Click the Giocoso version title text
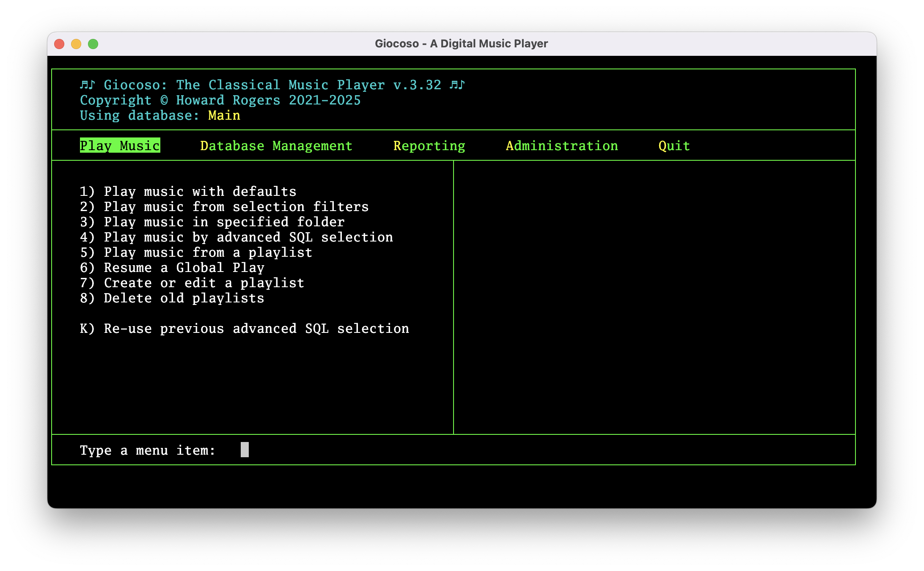This screenshot has width=924, height=571. click(272, 85)
